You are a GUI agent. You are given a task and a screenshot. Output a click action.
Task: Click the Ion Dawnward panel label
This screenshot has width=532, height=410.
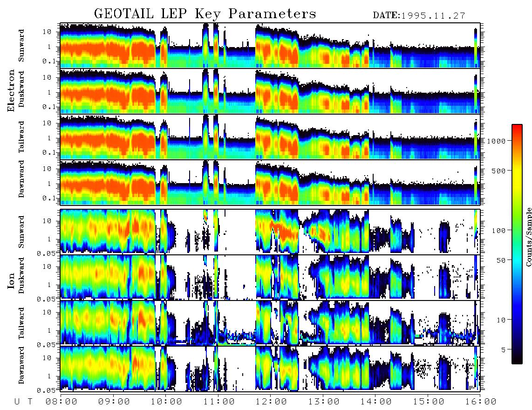point(21,365)
